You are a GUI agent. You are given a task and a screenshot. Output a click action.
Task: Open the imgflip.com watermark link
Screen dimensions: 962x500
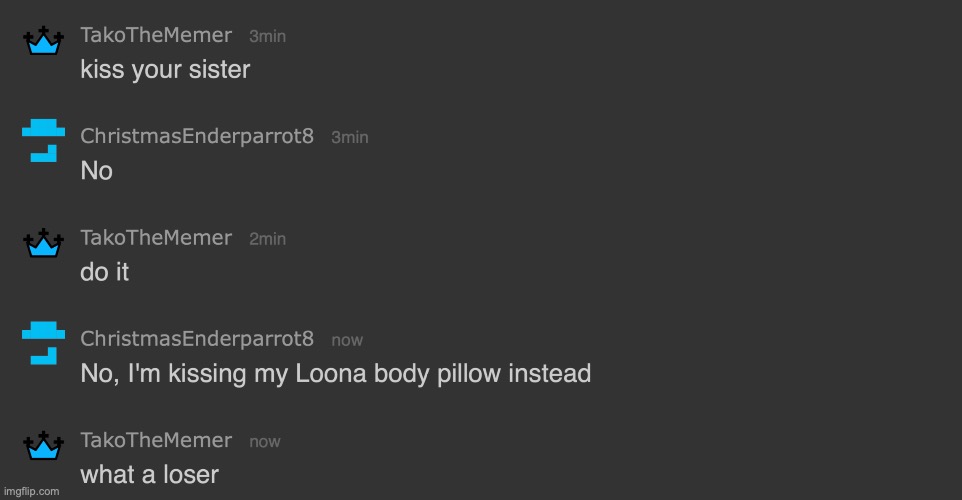(x=31, y=491)
